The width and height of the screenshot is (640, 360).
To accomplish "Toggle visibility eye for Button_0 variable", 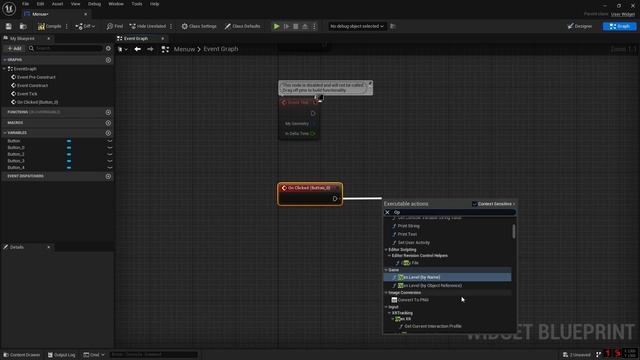I will point(109,147).
